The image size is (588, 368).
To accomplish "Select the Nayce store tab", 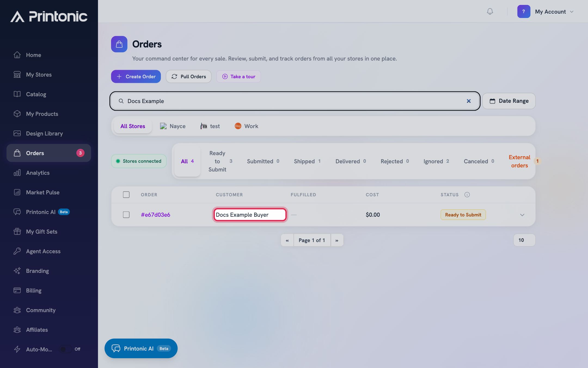I will click(173, 126).
